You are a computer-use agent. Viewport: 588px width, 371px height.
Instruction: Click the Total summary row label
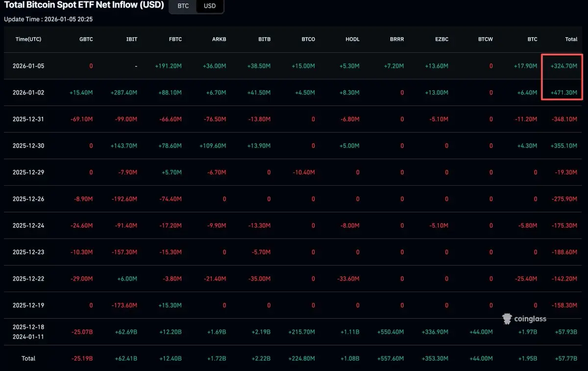point(28,358)
